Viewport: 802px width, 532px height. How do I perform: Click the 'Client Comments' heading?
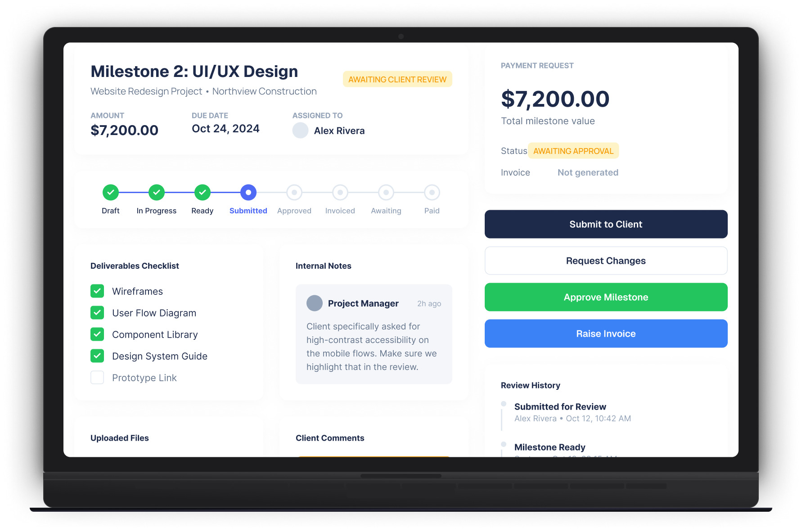point(330,438)
